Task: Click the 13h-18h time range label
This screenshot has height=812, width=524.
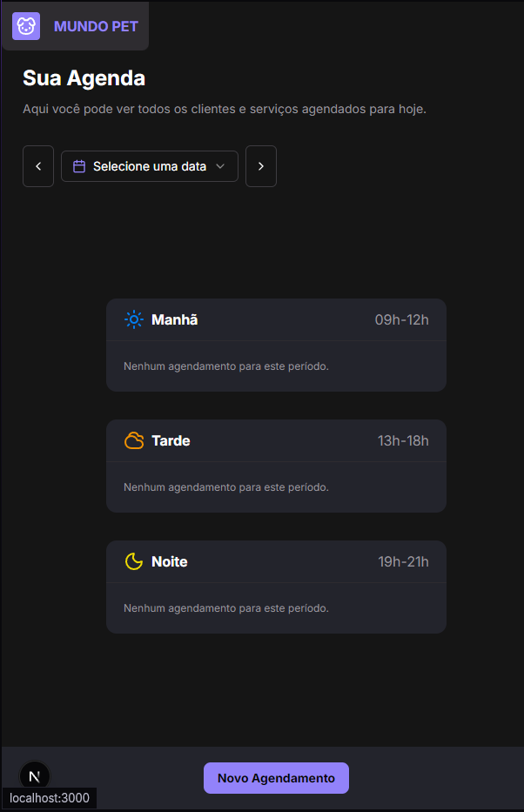Action: (403, 440)
